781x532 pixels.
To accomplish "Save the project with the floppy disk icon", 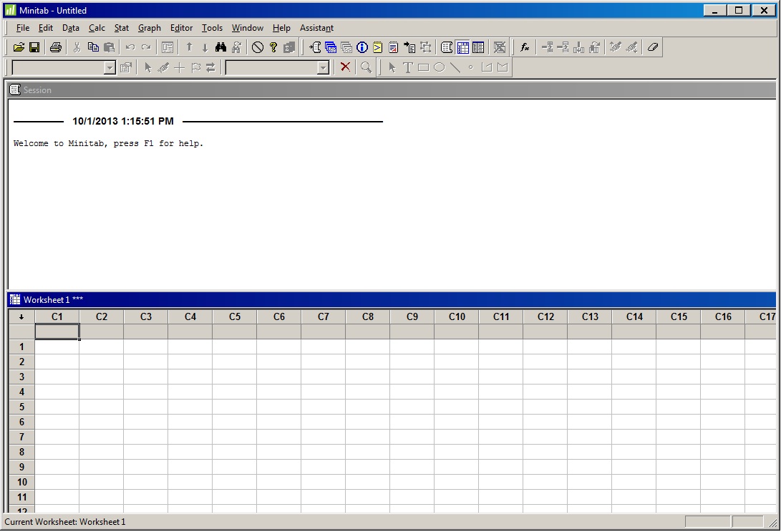I will [34, 47].
